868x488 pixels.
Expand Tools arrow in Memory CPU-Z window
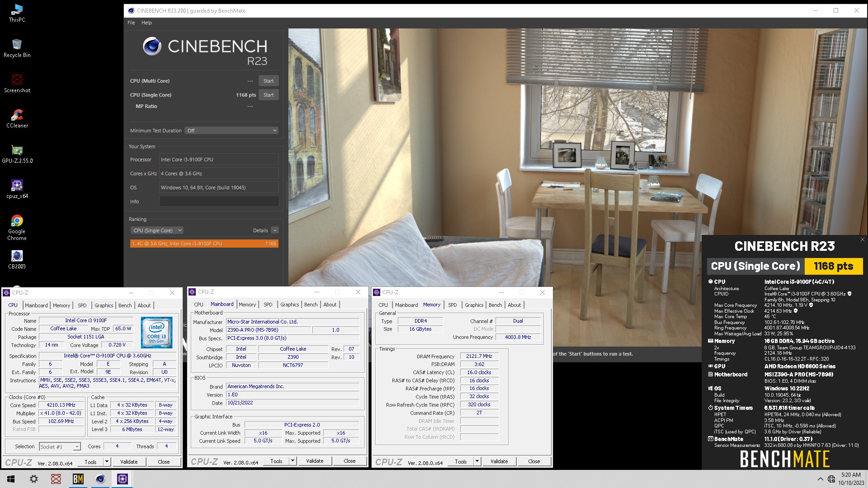click(477, 461)
